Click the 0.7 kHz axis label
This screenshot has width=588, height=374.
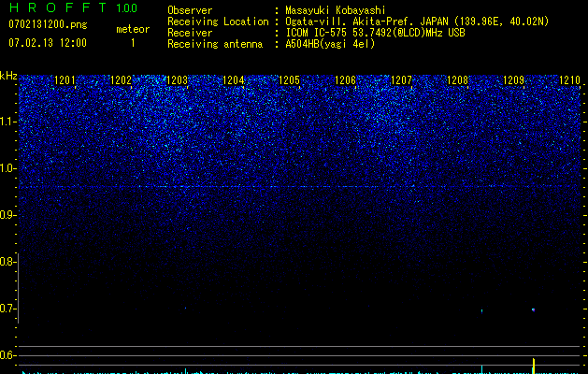tap(7, 309)
